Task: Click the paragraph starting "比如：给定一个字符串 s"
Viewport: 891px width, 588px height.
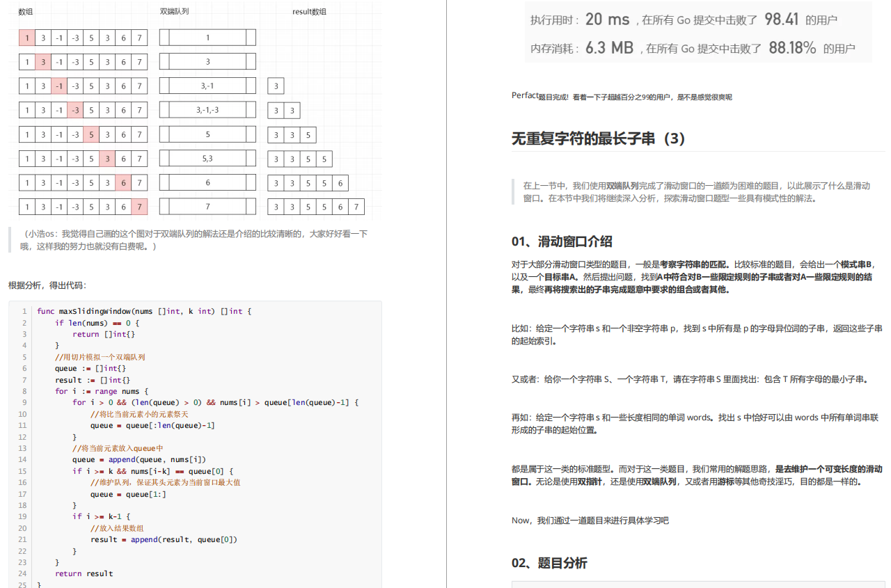Action: [x=697, y=335]
